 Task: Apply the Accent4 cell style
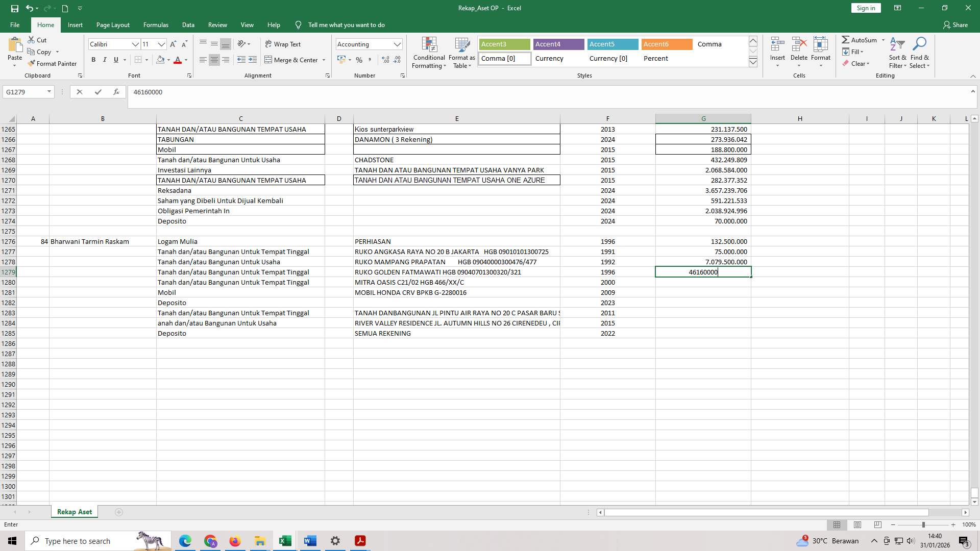coord(558,44)
